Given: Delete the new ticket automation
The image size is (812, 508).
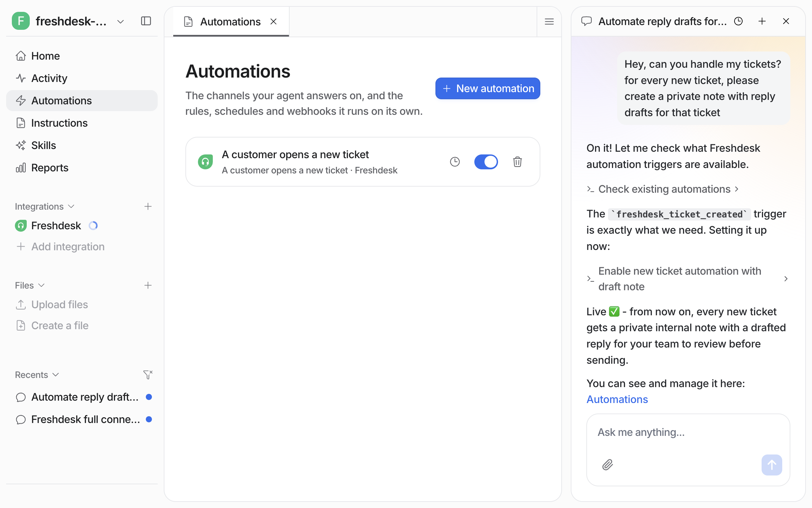Looking at the screenshot, I should click(517, 162).
